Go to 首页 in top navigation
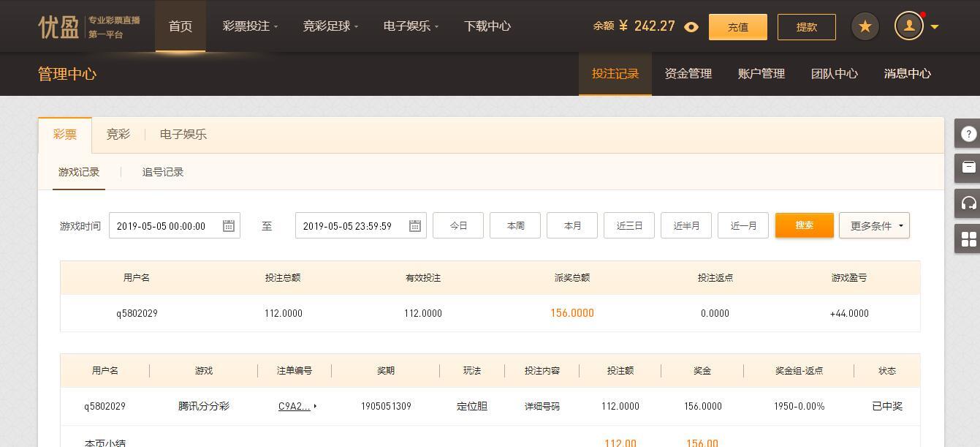The image size is (980, 447). tap(181, 26)
